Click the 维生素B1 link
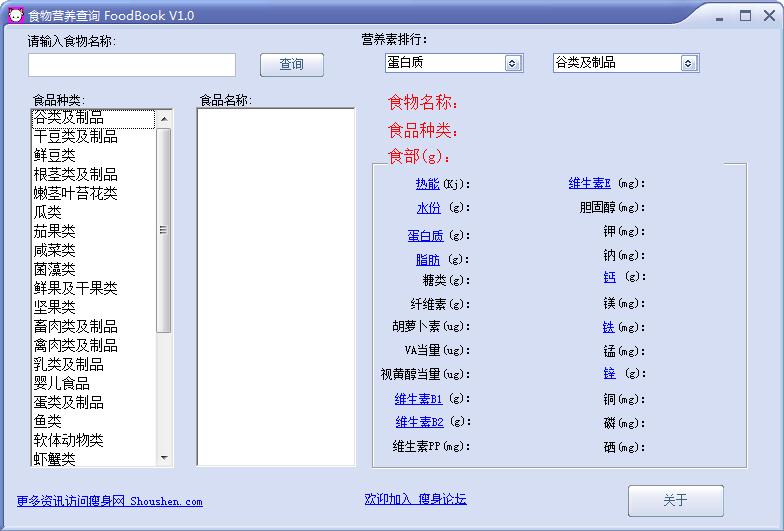 418,399
